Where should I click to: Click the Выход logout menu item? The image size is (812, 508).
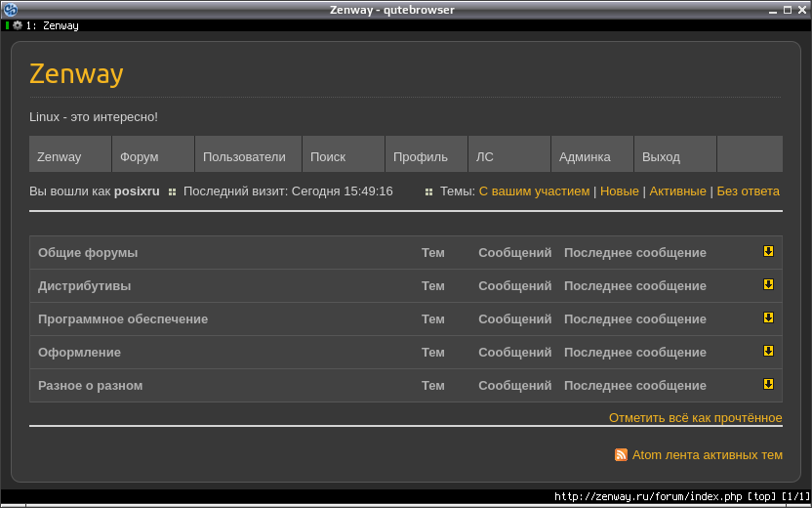[675, 154]
